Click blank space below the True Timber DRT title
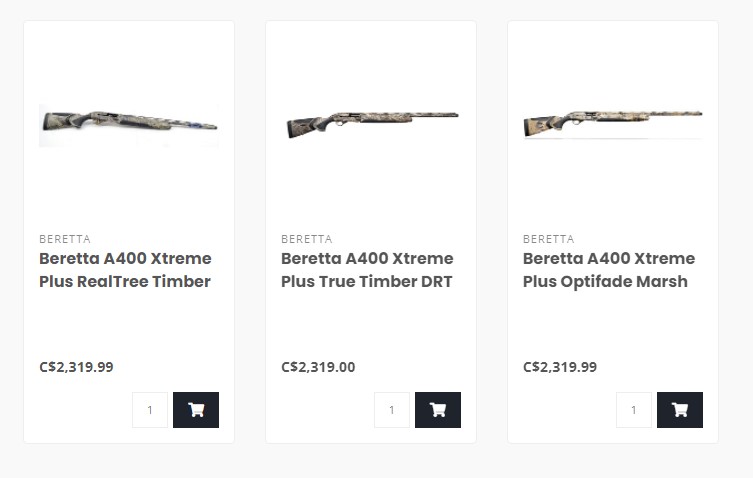The image size is (753, 478). pos(370,325)
